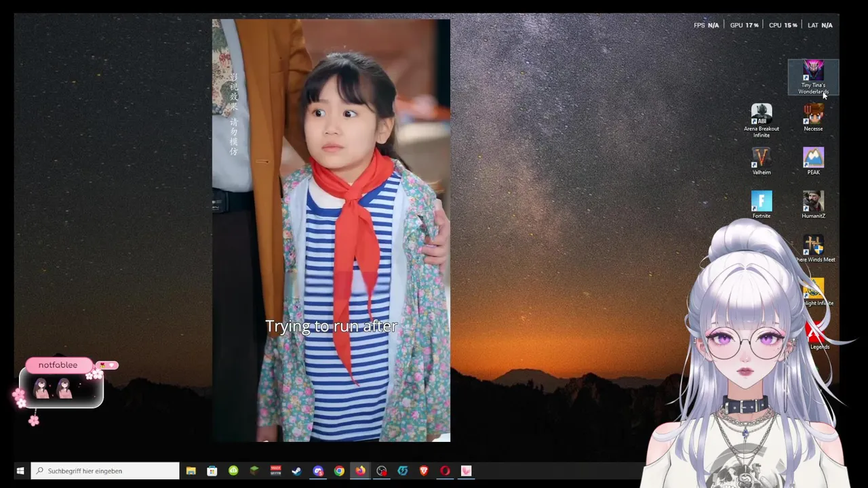This screenshot has width=868, height=488.
Task: Open the Valheim desktop shortcut
Action: click(x=762, y=161)
